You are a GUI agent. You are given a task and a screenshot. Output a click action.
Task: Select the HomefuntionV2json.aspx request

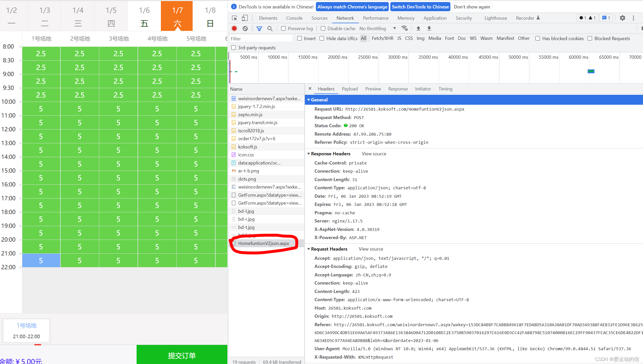tap(263, 243)
